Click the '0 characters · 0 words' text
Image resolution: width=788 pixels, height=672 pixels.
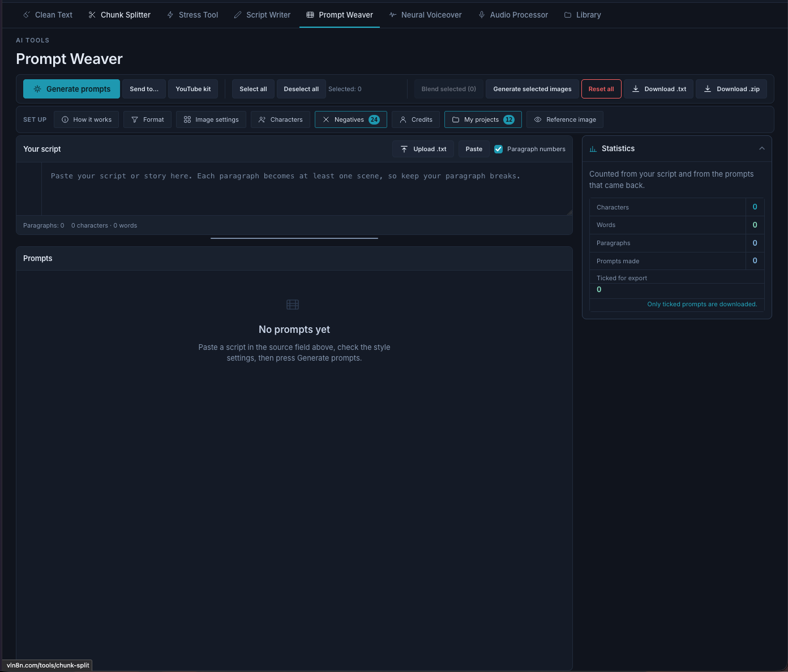pyautogui.click(x=104, y=225)
